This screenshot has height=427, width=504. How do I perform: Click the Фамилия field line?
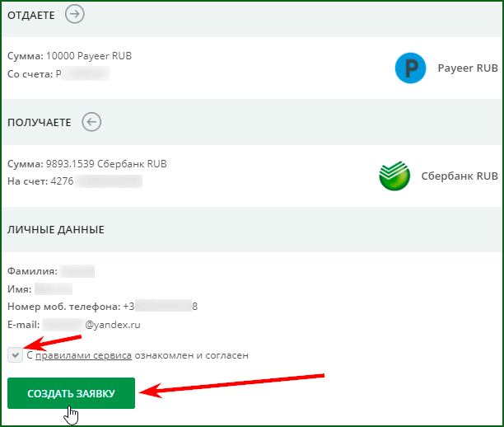tap(51, 271)
